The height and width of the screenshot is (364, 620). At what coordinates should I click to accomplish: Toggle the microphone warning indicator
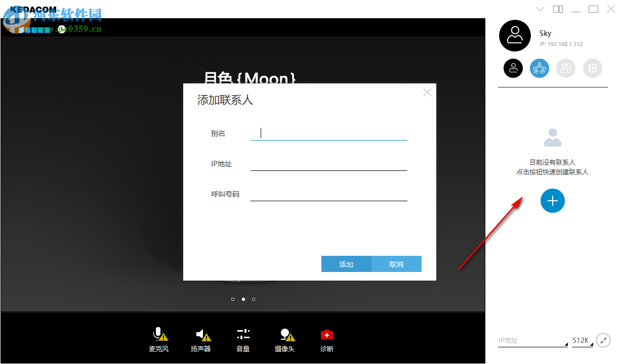[163, 337]
